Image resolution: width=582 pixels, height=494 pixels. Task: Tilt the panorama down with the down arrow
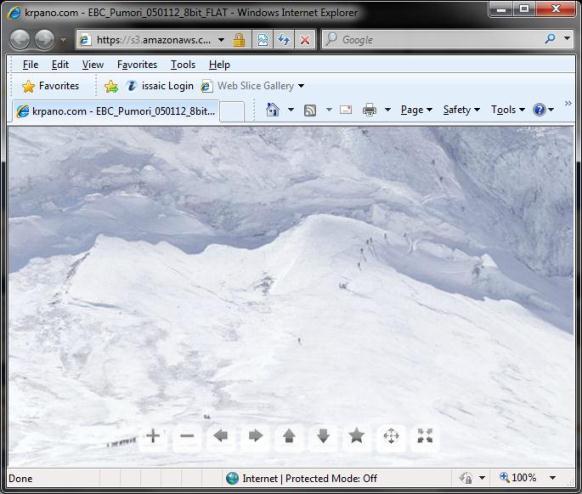click(x=323, y=436)
